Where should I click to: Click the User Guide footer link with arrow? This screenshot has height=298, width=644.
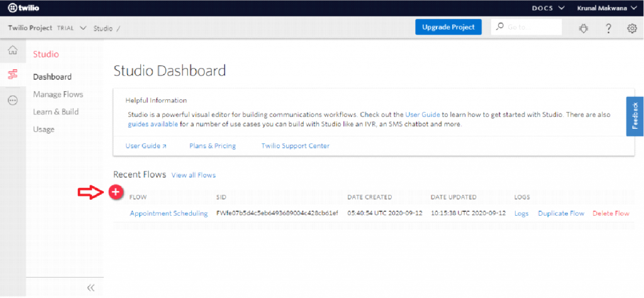click(146, 146)
